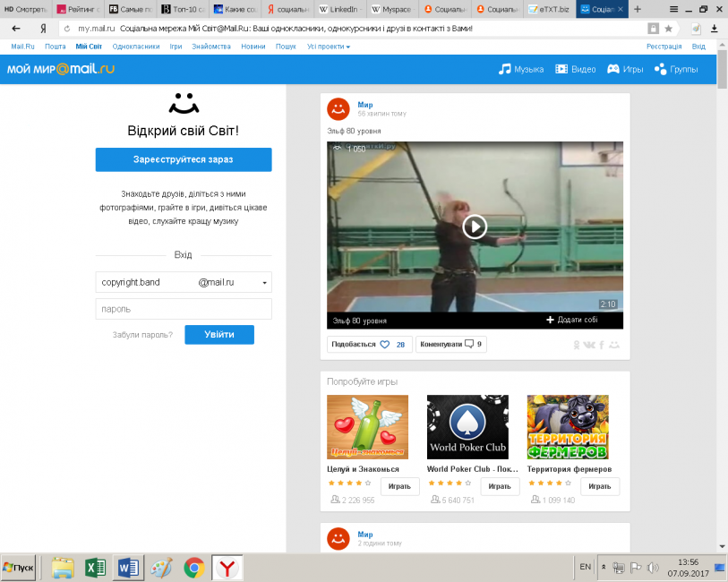Switch to the Топ-10 tab

tap(184, 9)
